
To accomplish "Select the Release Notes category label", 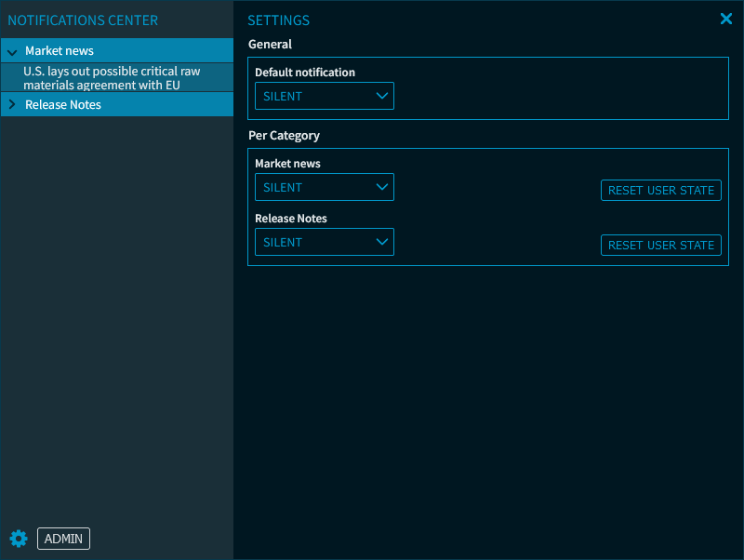I will pyautogui.click(x=63, y=105).
